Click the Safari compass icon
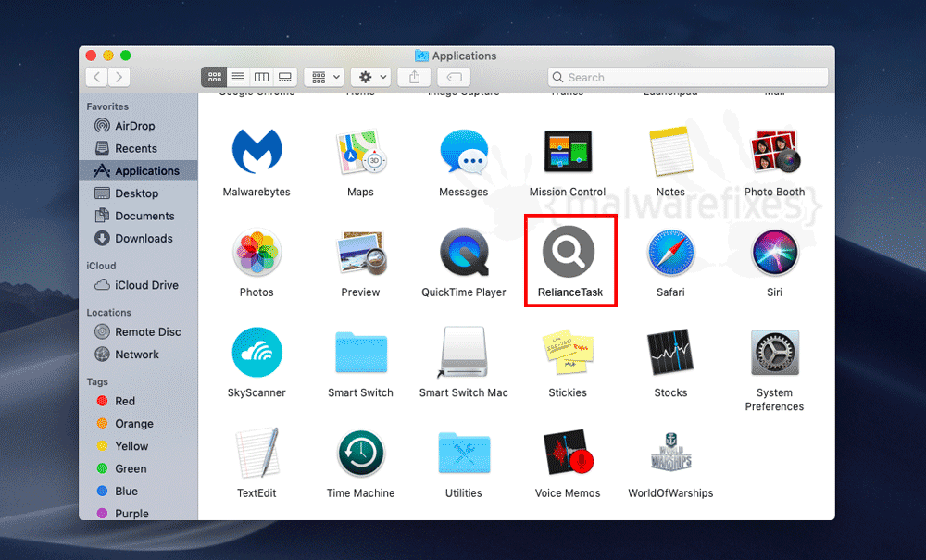 (670, 253)
